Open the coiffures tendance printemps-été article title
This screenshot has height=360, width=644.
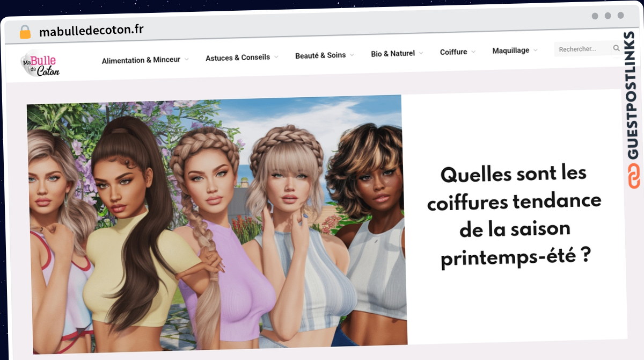click(515, 216)
